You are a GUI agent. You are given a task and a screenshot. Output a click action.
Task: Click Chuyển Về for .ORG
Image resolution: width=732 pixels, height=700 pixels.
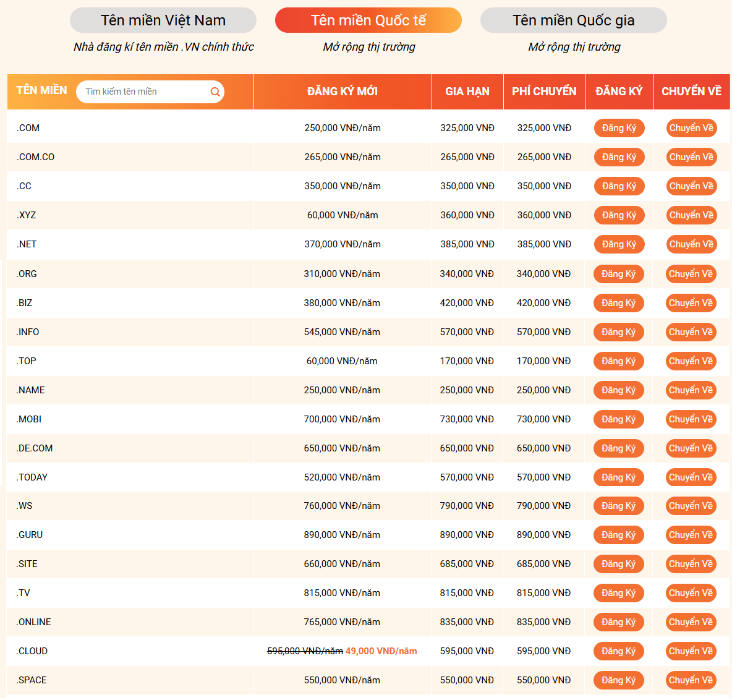(691, 274)
